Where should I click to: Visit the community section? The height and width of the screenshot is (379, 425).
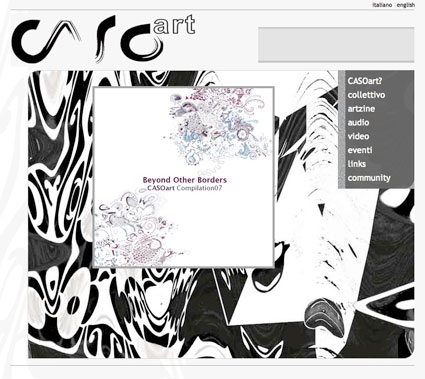click(369, 178)
